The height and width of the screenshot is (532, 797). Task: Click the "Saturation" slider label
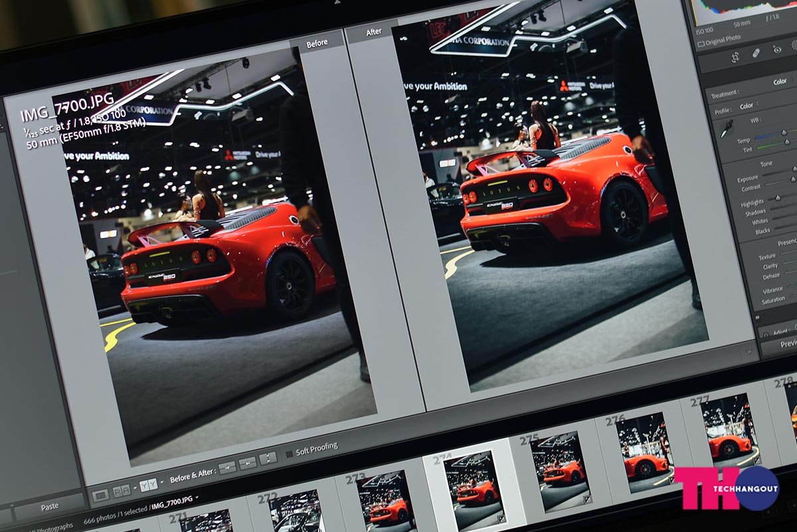tap(773, 300)
